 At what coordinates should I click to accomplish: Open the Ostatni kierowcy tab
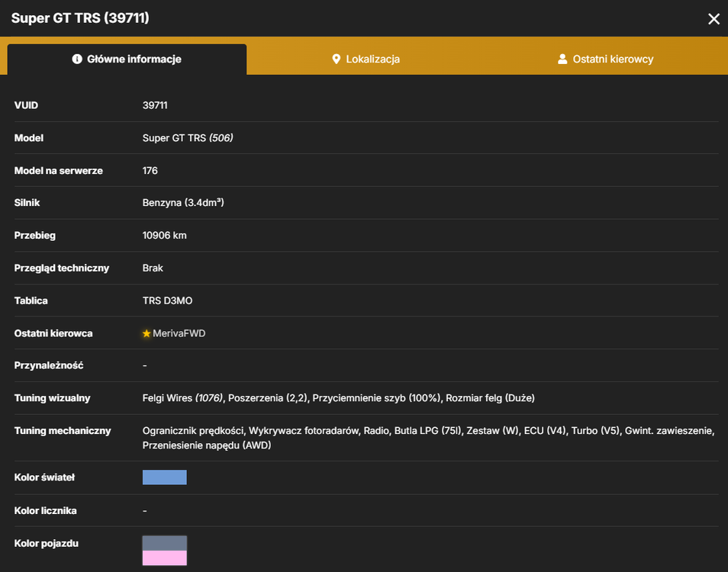pyautogui.click(x=605, y=59)
